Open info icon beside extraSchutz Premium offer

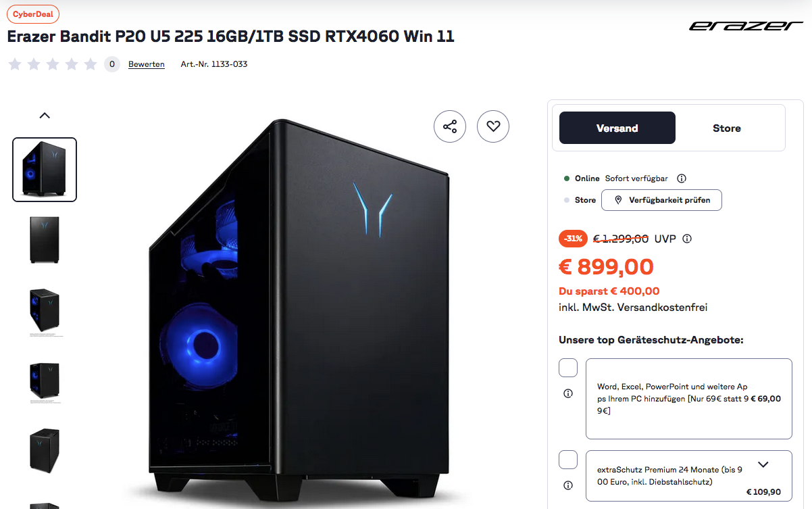coord(568,485)
